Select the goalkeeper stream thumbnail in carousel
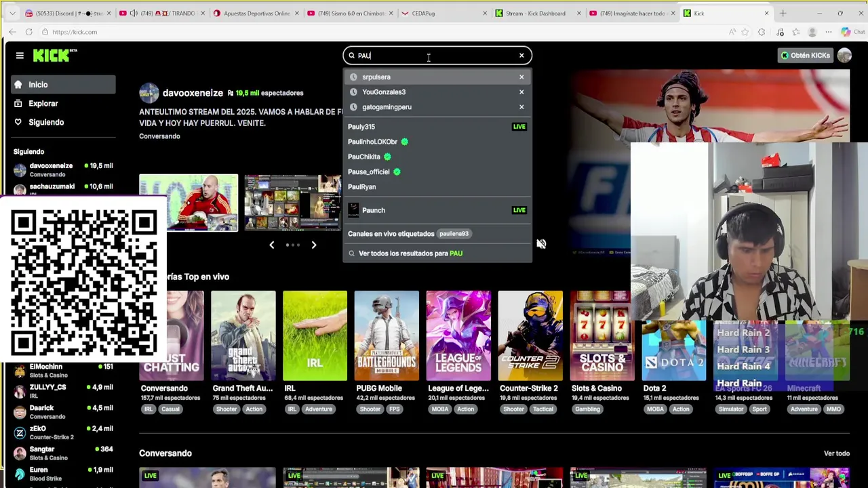868x488 pixels. 189,203
